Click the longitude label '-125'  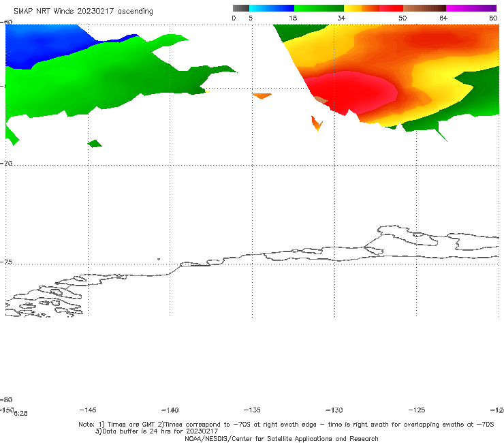pos(417,410)
